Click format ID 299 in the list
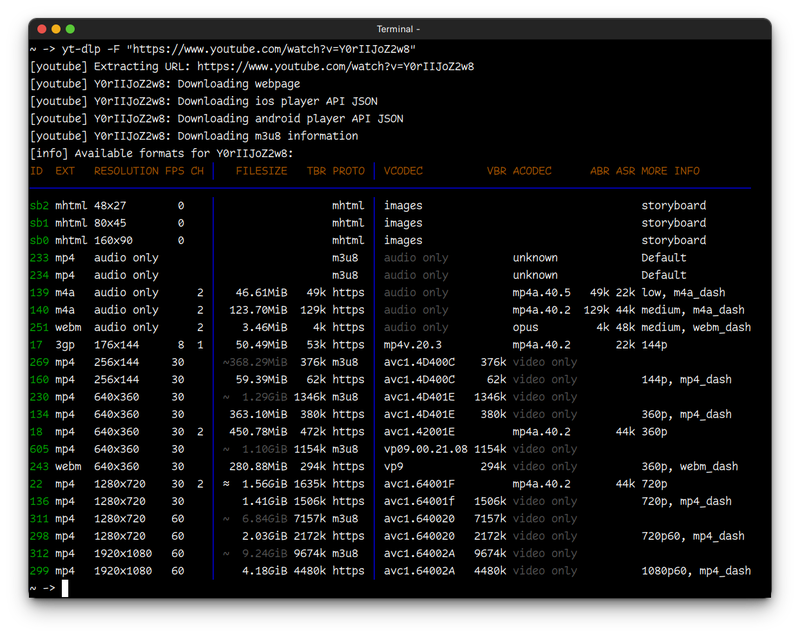The width and height of the screenshot is (800, 637). coord(39,571)
